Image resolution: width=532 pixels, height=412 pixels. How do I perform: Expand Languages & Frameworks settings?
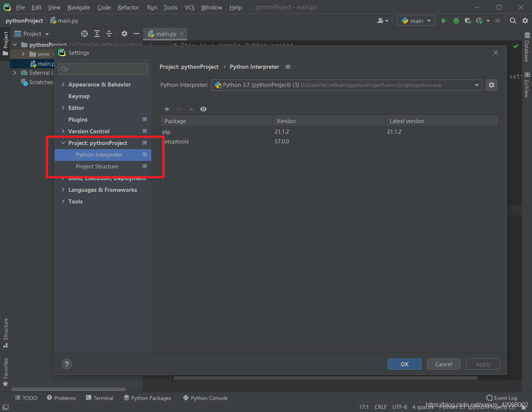coord(63,190)
